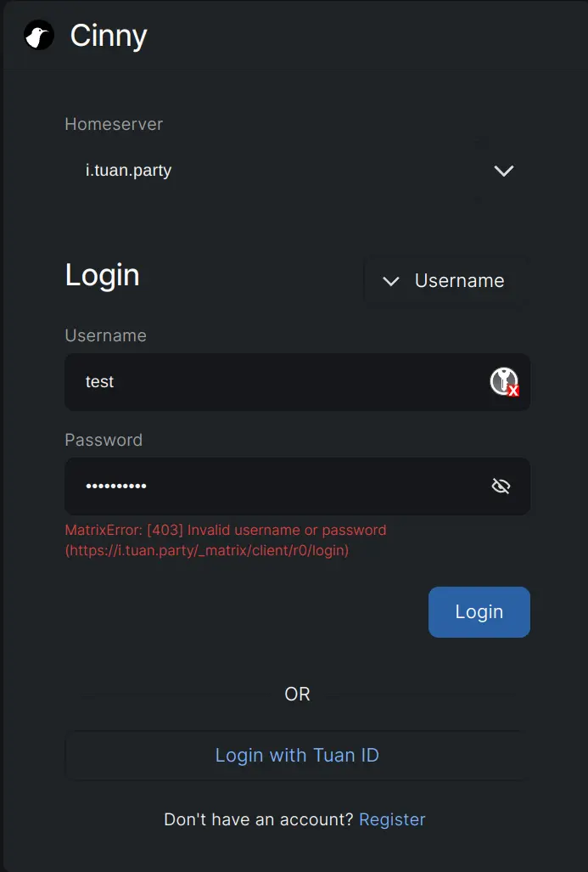The width and height of the screenshot is (588, 872).
Task: Click the Login heading
Action: click(102, 275)
